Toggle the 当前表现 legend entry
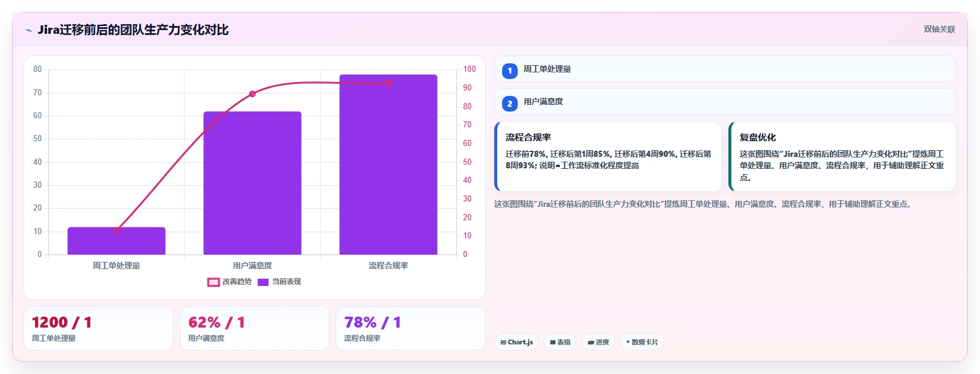Screen dimensions: 980x374 (279, 282)
